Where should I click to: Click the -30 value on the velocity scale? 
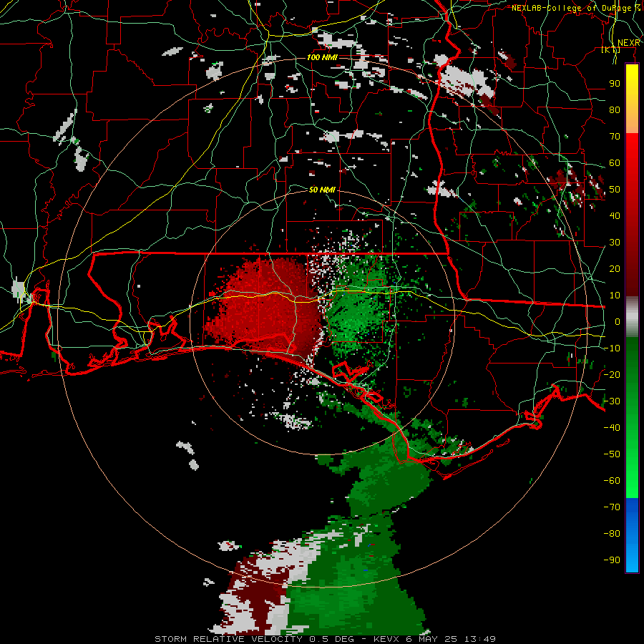(612, 401)
